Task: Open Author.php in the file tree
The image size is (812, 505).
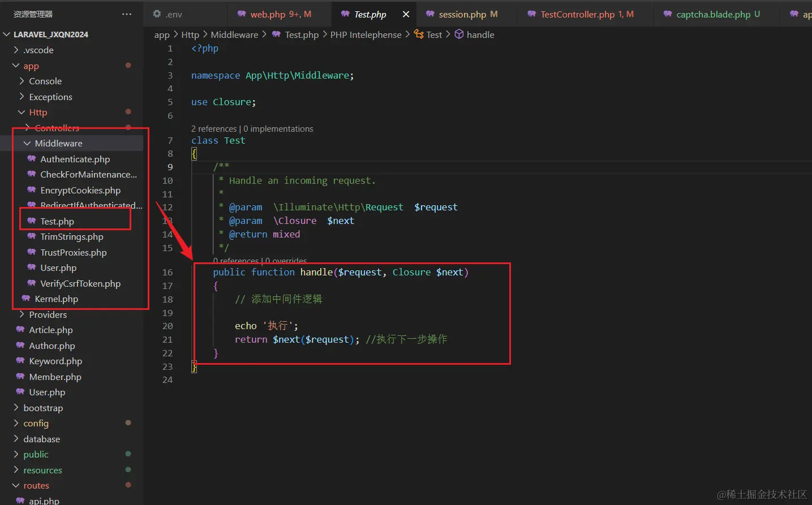Action: click(x=52, y=346)
